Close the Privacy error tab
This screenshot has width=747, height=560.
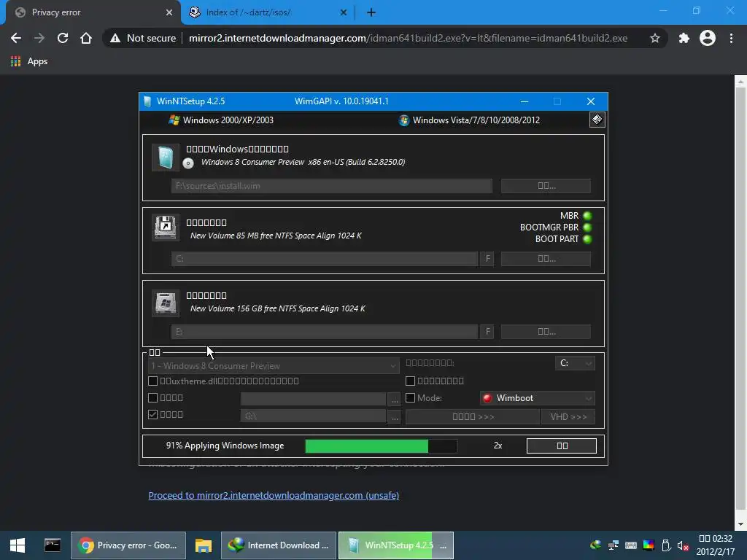169,12
